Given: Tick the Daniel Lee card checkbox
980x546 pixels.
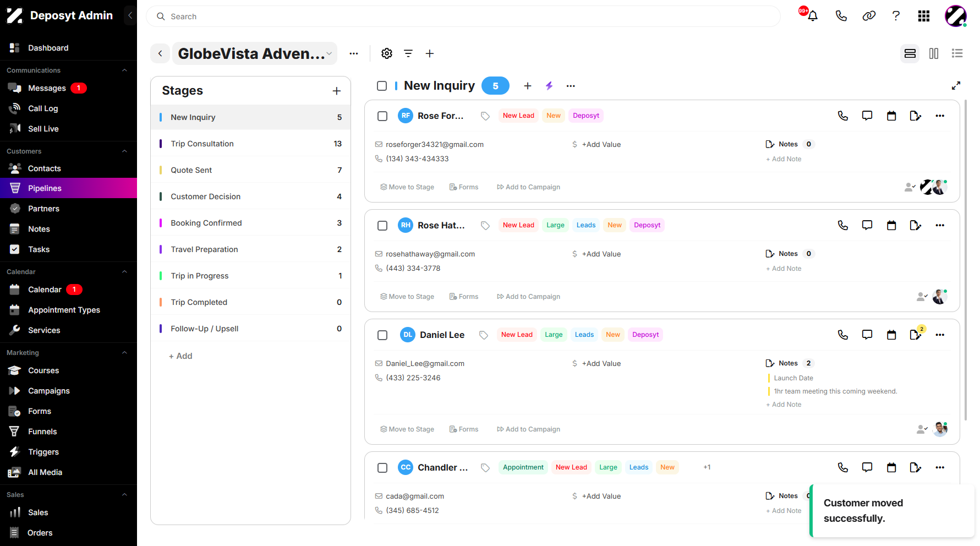Looking at the screenshot, I should point(382,335).
